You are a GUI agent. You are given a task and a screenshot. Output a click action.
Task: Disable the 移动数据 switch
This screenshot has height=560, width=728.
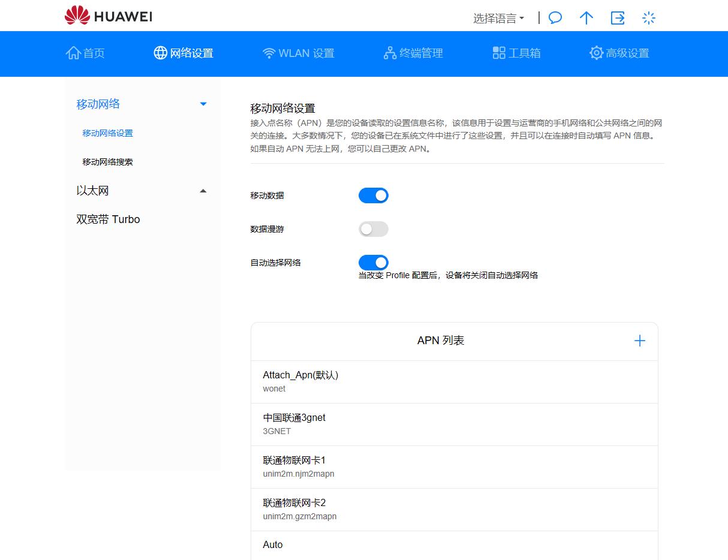[373, 195]
